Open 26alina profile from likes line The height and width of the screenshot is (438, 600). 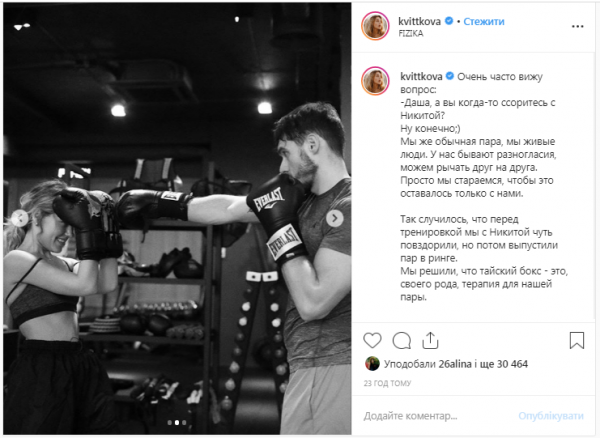455,364
